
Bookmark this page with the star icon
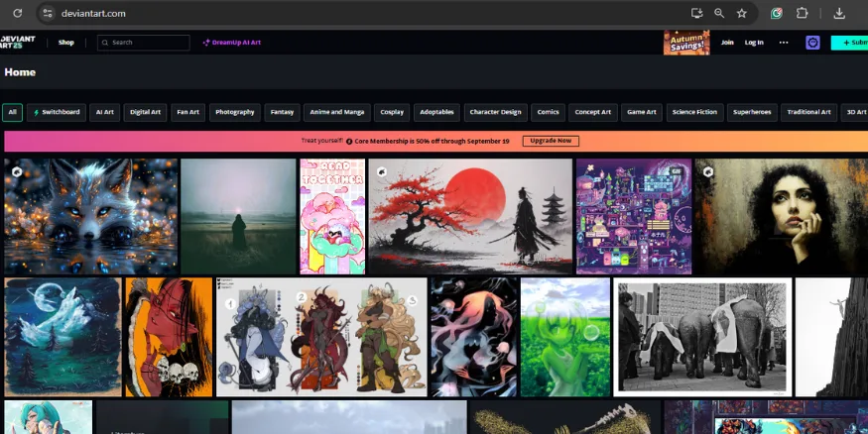[742, 13]
